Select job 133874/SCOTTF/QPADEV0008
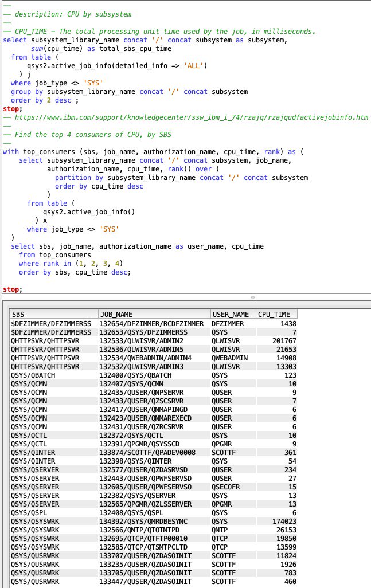This screenshot has height=588, width=371. (x=147, y=453)
